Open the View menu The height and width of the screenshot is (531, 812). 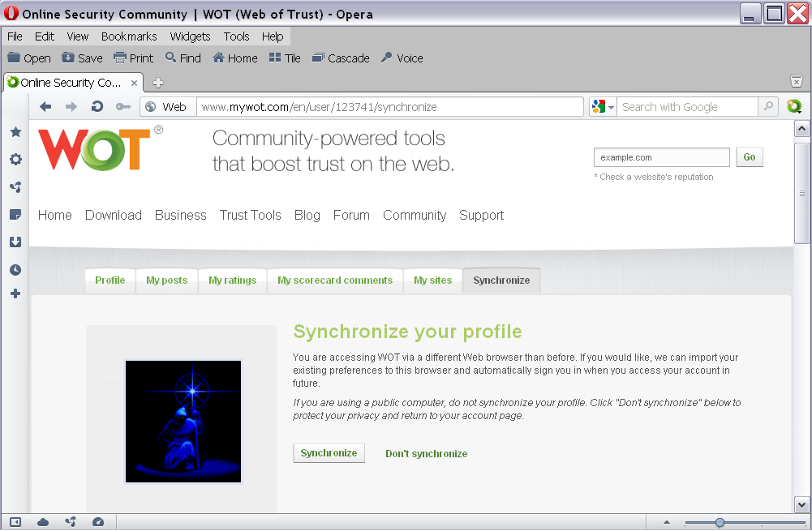pos(78,36)
